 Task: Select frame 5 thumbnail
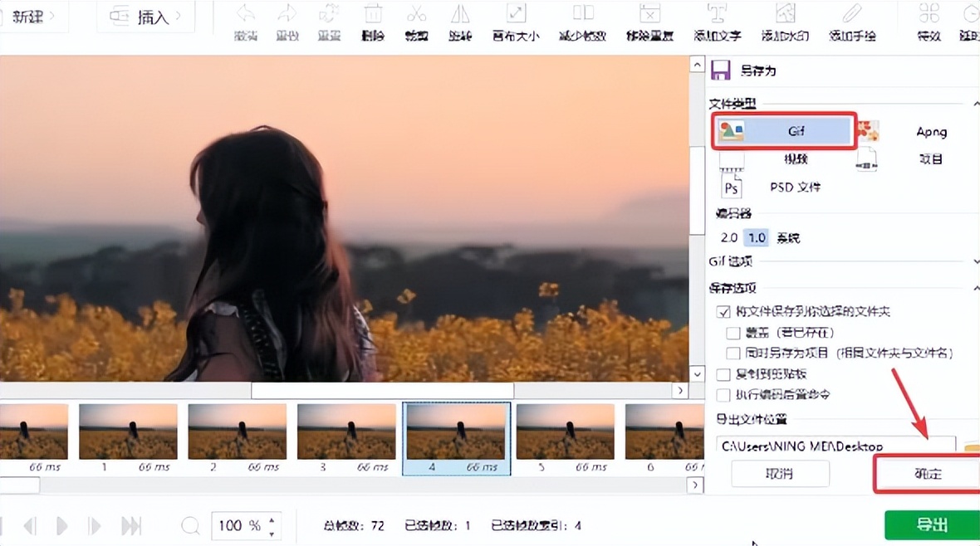(x=566, y=439)
